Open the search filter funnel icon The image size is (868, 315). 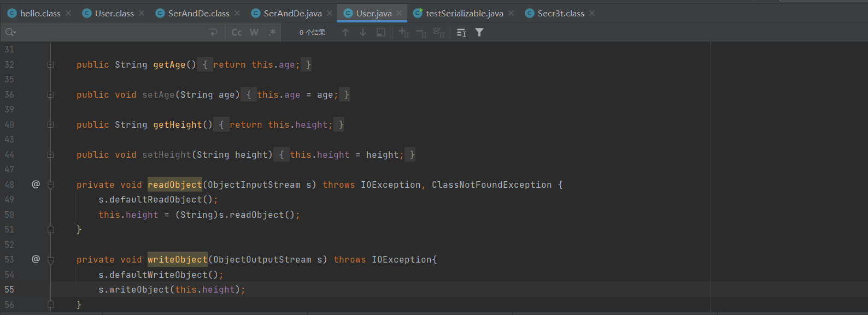[x=479, y=33]
